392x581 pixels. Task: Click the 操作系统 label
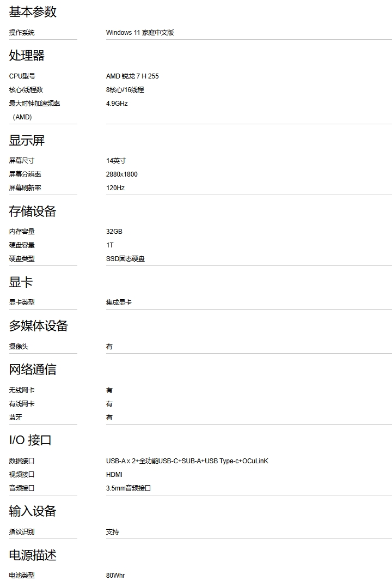[x=22, y=33]
